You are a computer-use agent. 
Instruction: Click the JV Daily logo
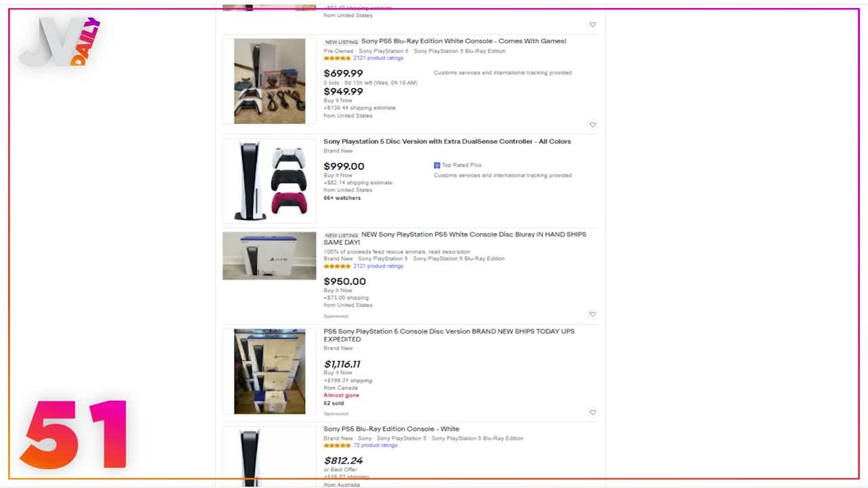tap(60, 42)
